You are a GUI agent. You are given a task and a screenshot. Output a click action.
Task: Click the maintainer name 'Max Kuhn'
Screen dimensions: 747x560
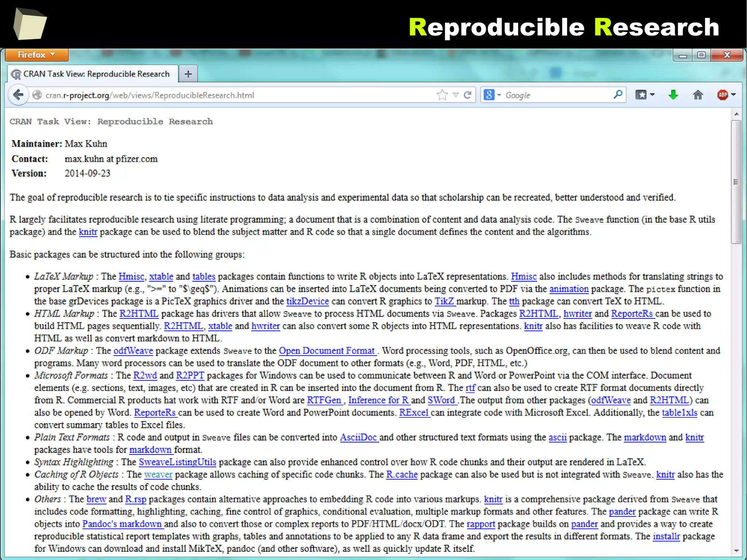tap(86, 144)
